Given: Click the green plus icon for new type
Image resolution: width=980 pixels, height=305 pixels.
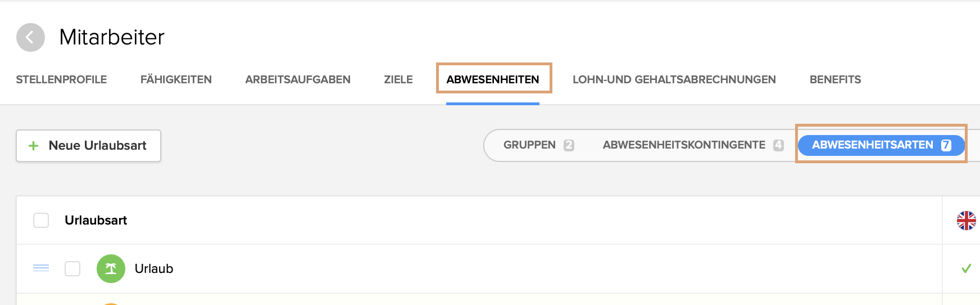Looking at the screenshot, I should click(34, 146).
